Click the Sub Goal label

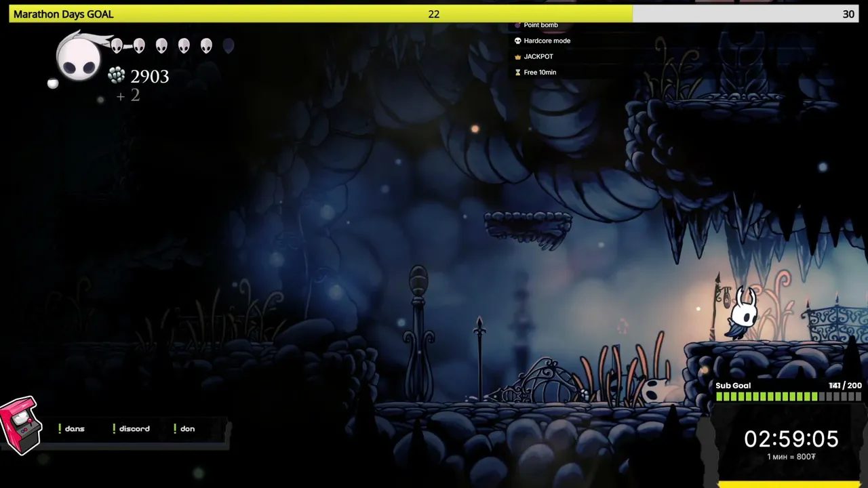coord(733,386)
